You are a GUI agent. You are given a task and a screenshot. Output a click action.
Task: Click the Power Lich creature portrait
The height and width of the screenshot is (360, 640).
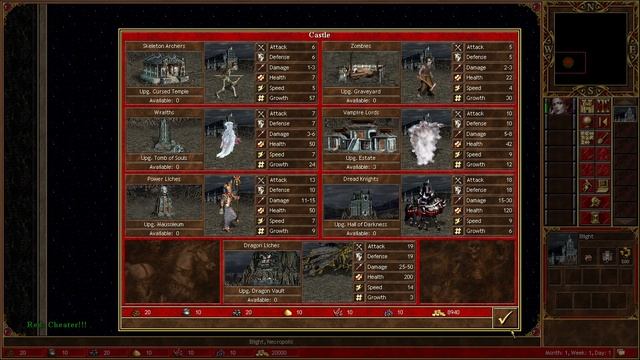[x=229, y=205]
